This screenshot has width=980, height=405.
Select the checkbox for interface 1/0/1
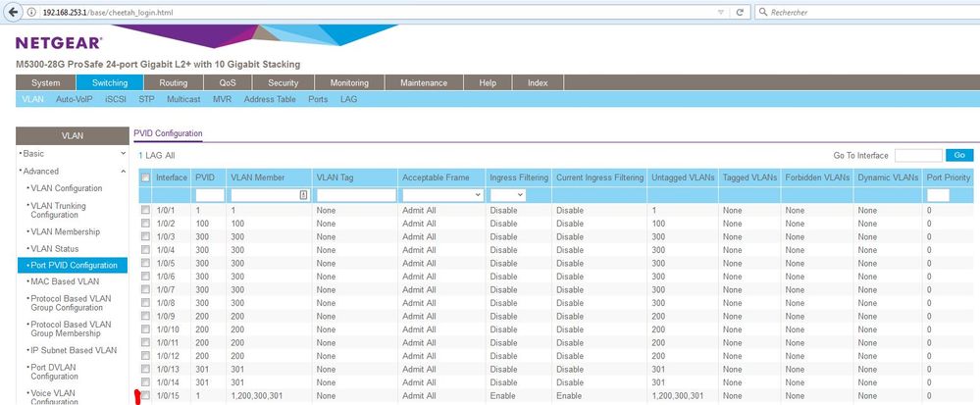click(145, 211)
